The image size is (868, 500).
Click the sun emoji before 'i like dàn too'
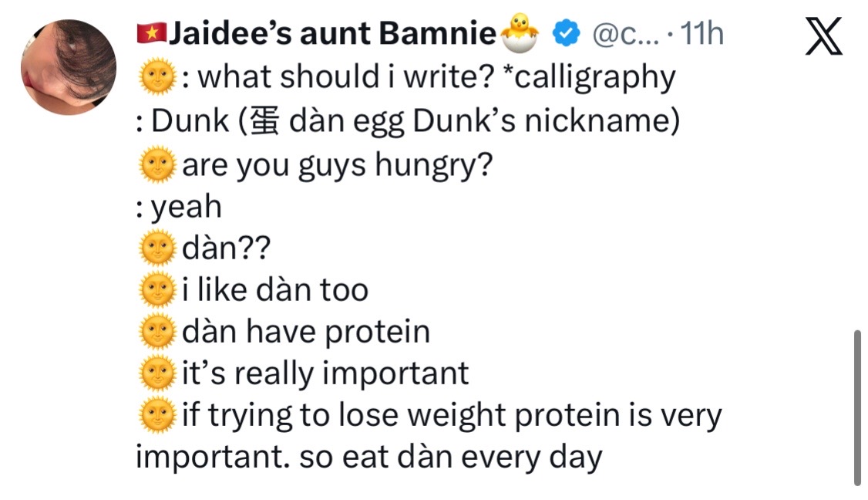point(157,289)
